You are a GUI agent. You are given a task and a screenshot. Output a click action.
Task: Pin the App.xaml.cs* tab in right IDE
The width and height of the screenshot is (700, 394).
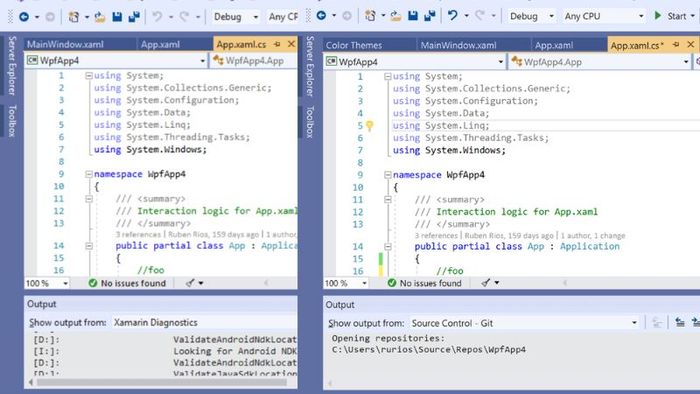[676, 44]
